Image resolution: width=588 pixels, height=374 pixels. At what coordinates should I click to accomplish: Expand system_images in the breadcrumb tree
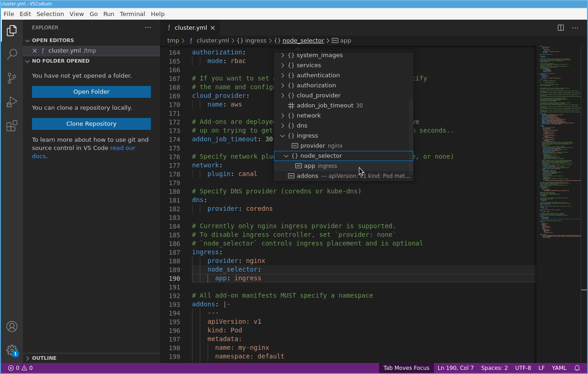[283, 55]
